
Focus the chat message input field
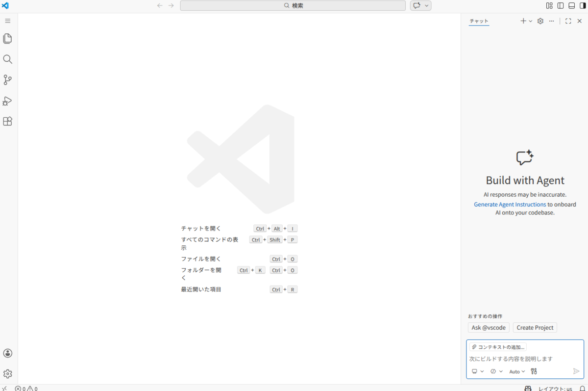(x=525, y=359)
